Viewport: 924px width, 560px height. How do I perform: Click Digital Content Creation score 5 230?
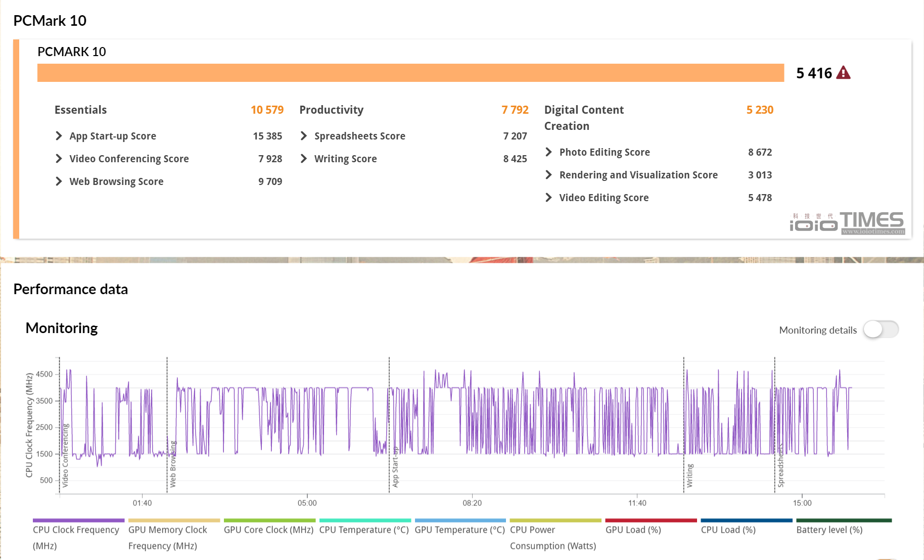pos(760,110)
